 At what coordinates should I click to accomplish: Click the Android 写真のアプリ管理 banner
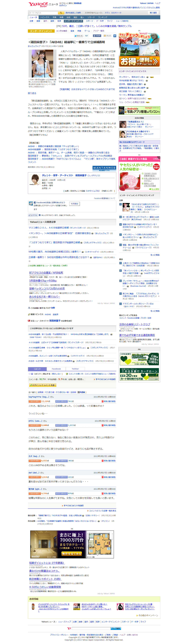click(139, 110)
